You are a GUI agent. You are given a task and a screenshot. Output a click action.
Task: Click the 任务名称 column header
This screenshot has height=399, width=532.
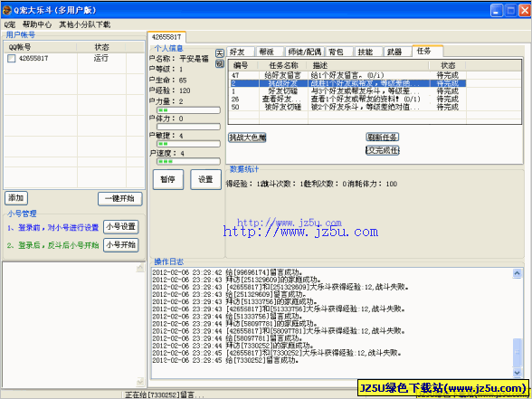click(283, 65)
